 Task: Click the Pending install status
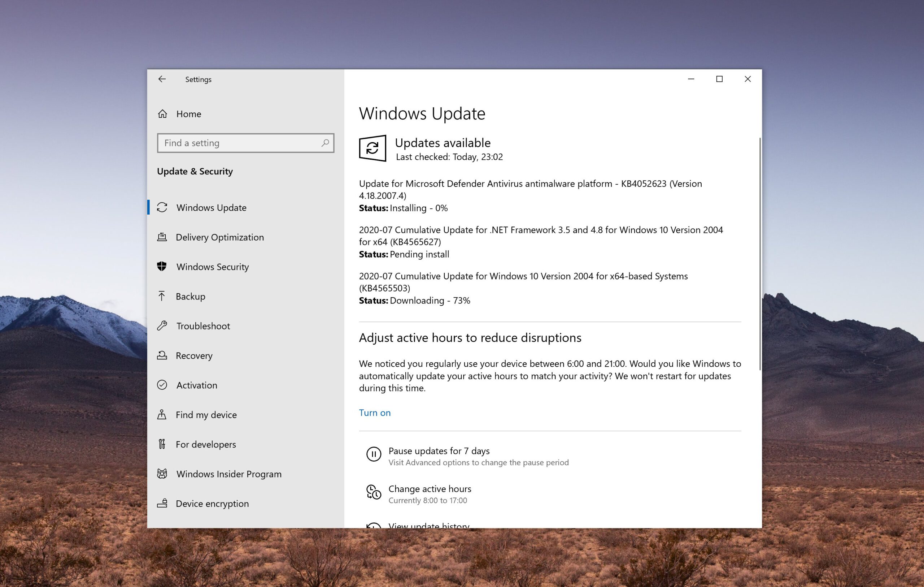click(x=419, y=254)
